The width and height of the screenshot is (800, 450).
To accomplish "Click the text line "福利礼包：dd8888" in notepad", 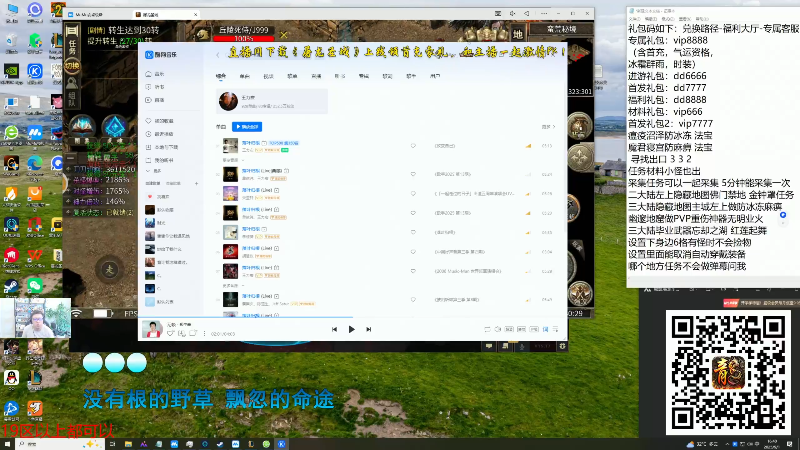I will 667,100.
